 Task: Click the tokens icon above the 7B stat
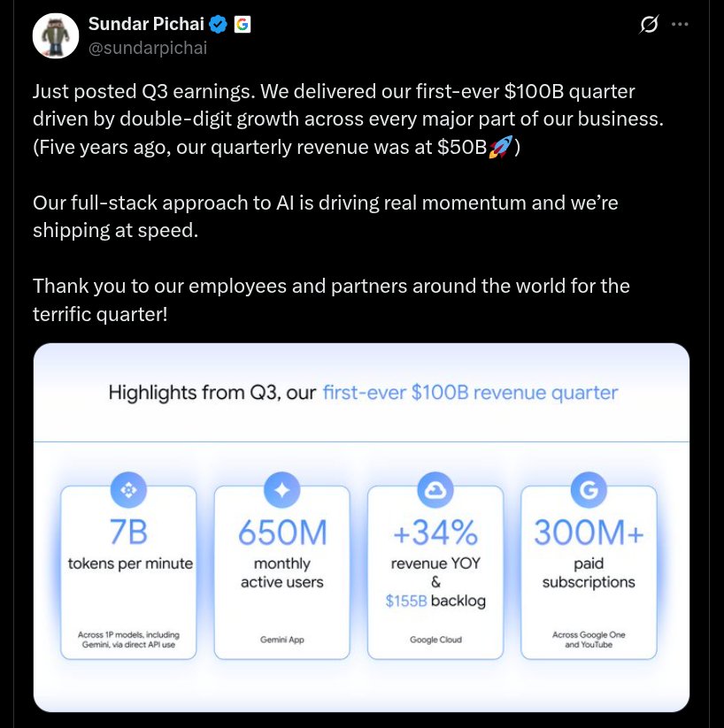click(x=128, y=489)
